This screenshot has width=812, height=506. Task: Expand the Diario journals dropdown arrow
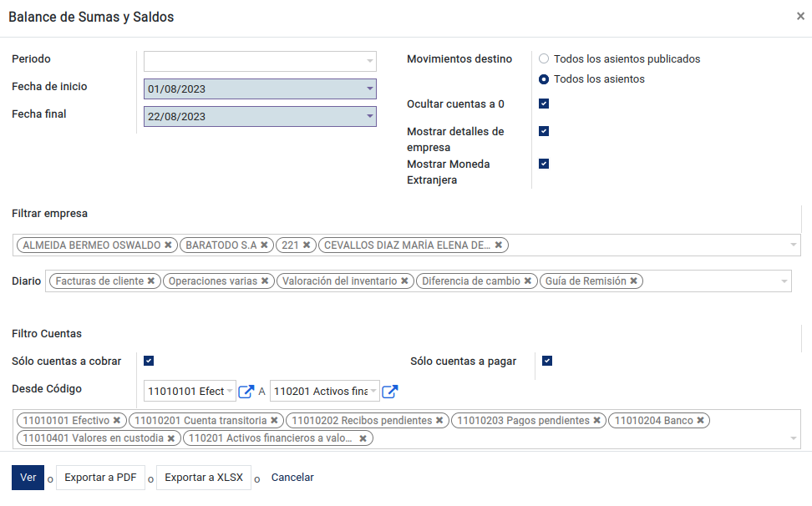click(784, 281)
